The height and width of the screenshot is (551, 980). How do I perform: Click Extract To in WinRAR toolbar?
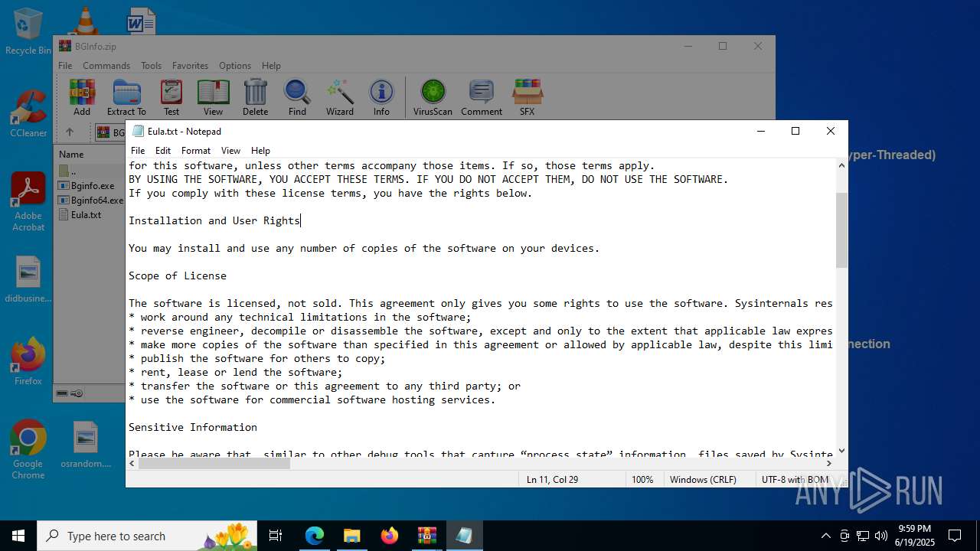pyautogui.click(x=126, y=97)
